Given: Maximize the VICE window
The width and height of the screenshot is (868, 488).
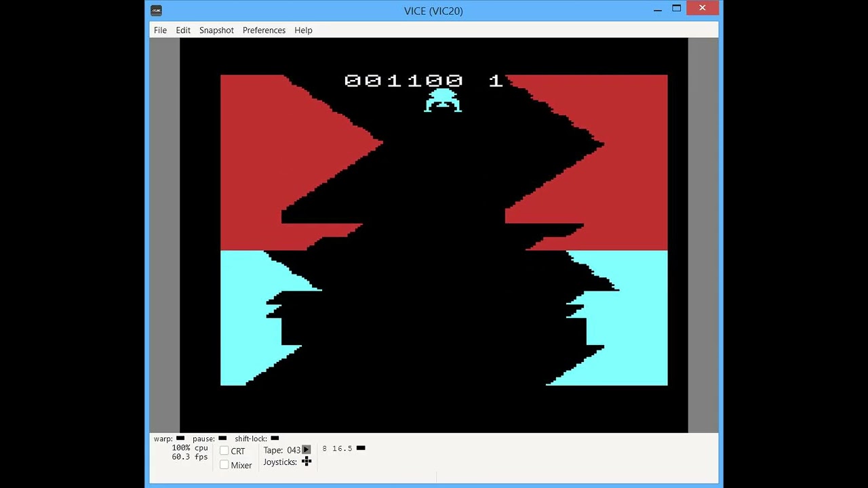Looking at the screenshot, I should click(677, 9).
